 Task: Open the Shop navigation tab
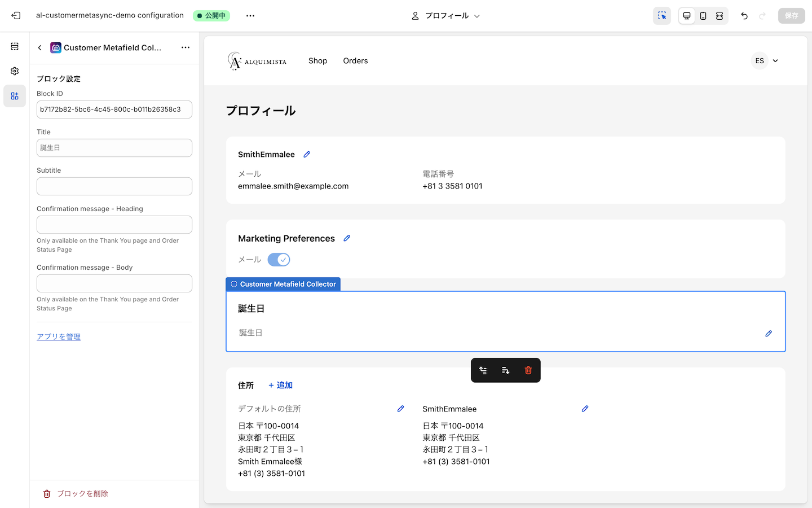point(317,60)
